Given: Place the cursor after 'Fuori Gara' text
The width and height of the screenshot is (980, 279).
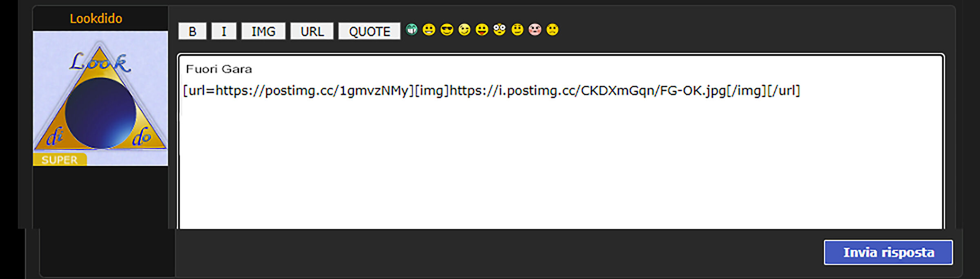Looking at the screenshot, I should click(253, 69).
